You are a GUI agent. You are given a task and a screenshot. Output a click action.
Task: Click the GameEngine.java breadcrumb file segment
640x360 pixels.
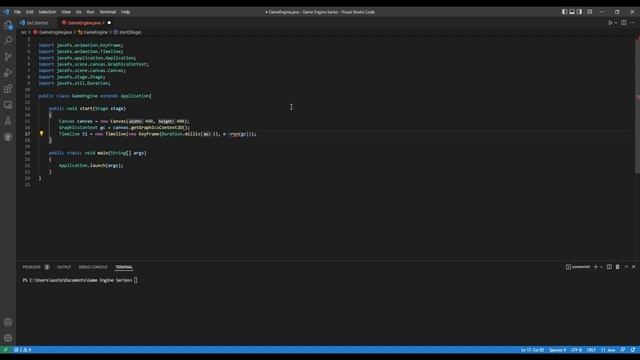tap(53, 32)
